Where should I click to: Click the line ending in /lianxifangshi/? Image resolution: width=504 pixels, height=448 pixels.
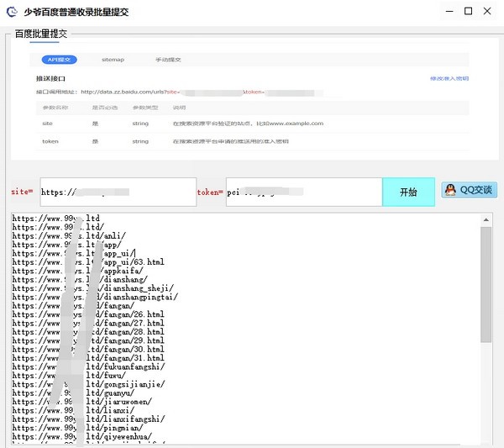89,419
